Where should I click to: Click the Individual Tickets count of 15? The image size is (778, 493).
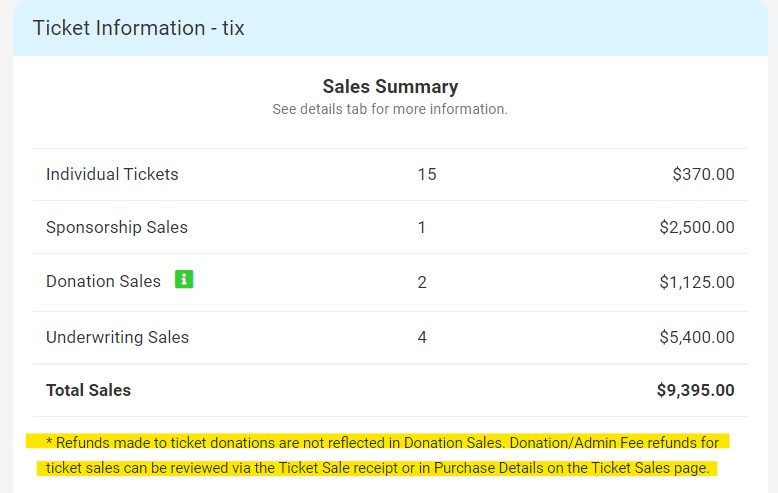[x=427, y=174]
